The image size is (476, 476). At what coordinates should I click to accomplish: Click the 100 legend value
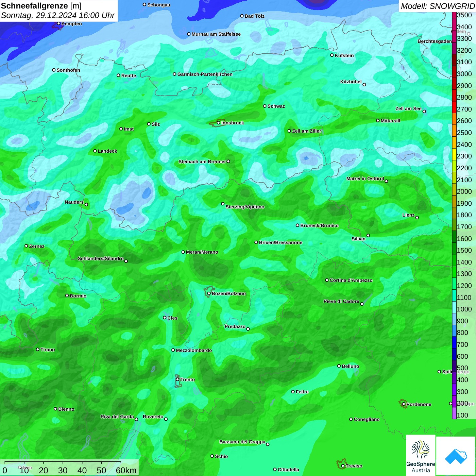[462, 415]
